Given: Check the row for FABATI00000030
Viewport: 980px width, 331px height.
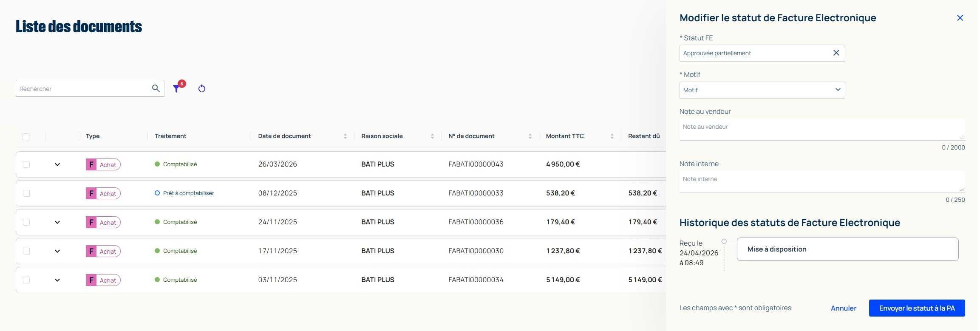Looking at the screenshot, I should (x=26, y=251).
